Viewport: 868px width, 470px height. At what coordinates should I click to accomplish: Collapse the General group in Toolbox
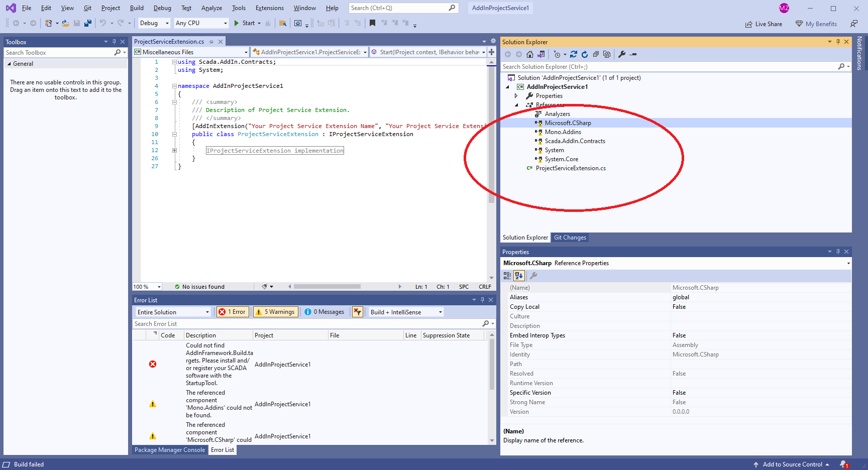9,64
